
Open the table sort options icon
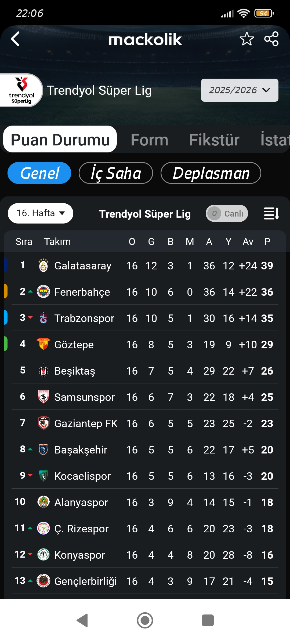(271, 214)
